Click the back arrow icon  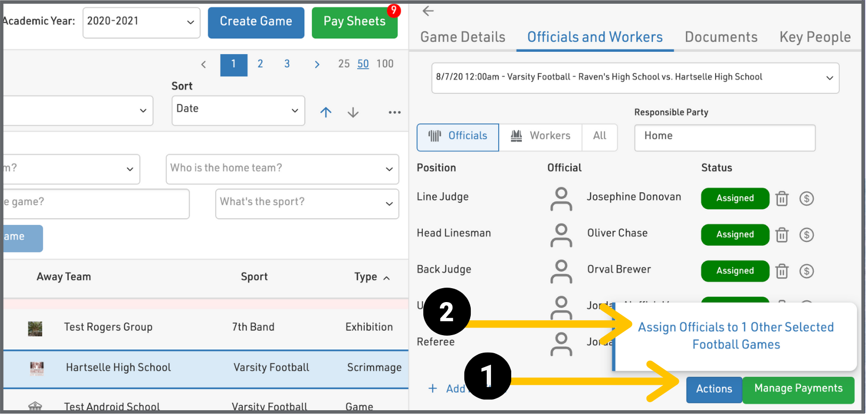point(428,11)
